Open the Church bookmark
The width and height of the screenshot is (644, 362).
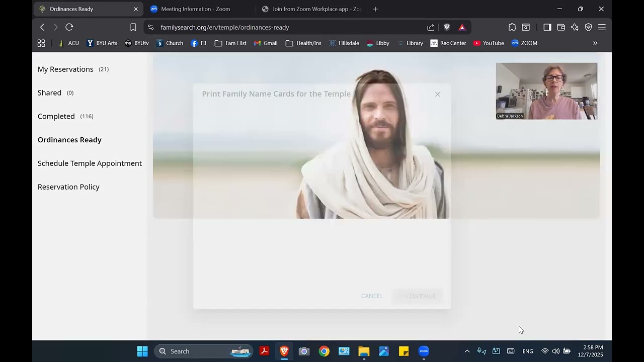point(170,43)
